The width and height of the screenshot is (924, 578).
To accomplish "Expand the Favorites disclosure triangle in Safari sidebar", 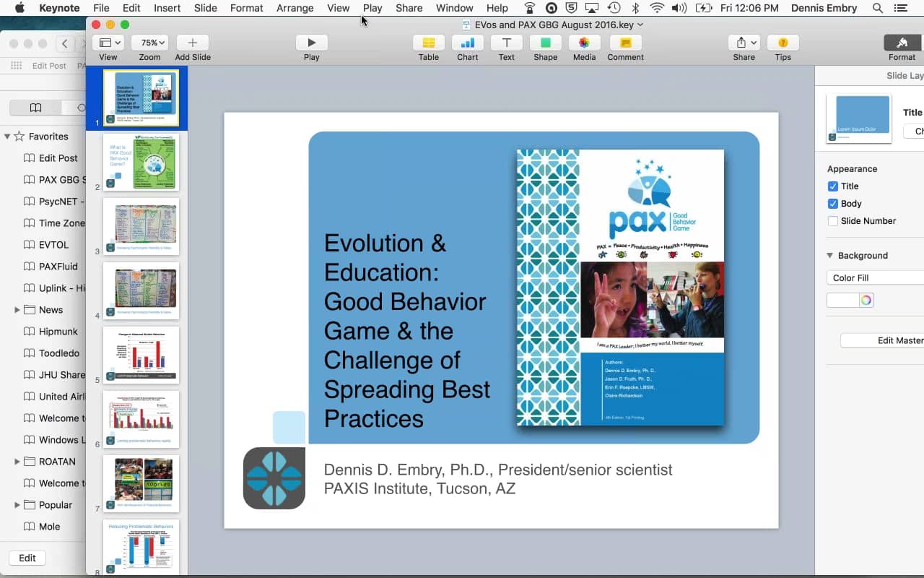I will pos(7,136).
